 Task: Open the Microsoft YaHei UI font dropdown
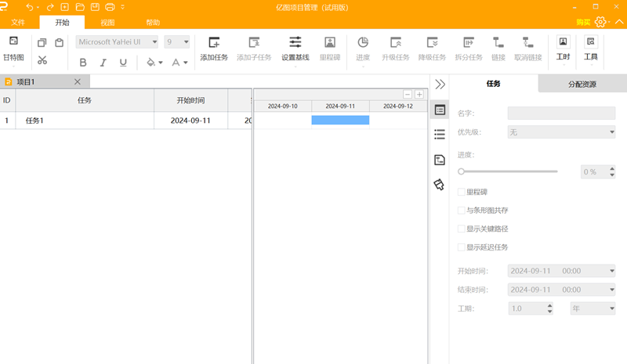click(117, 42)
